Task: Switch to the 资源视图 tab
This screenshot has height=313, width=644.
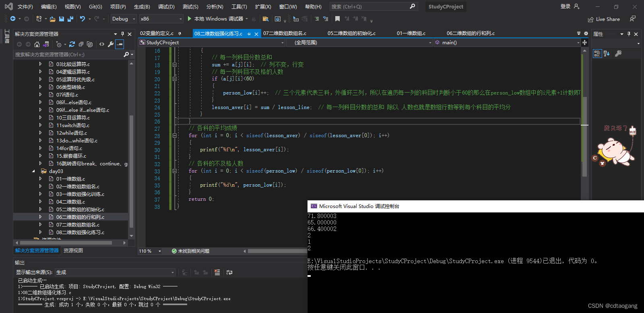Action: click(73, 251)
